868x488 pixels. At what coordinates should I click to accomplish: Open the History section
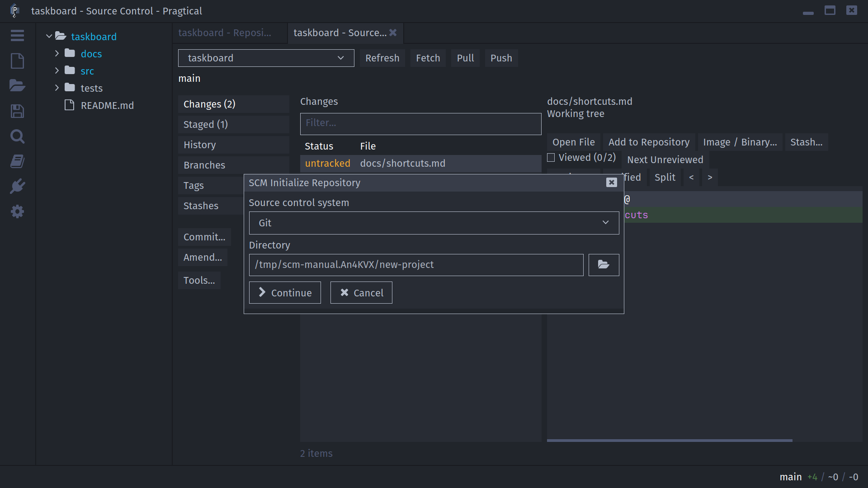(234, 145)
